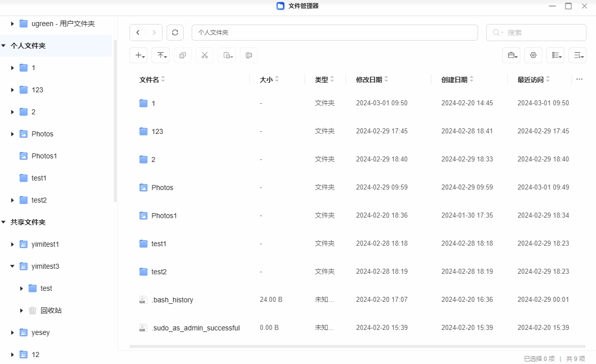The image size is (596, 364).
Task: Expand the Photos node in sidebar
Action: [x=13, y=134]
